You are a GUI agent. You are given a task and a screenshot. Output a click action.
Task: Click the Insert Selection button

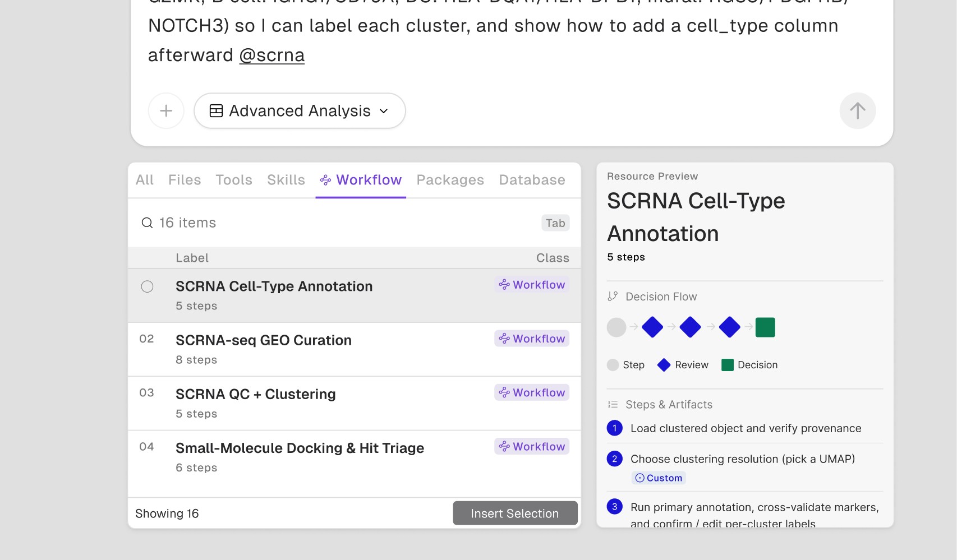point(515,513)
